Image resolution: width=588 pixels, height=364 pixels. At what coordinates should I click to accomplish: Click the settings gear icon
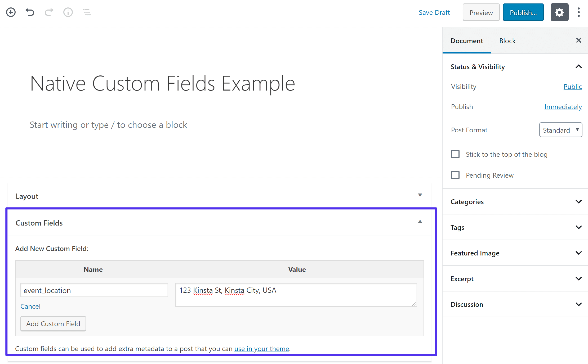(x=559, y=13)
